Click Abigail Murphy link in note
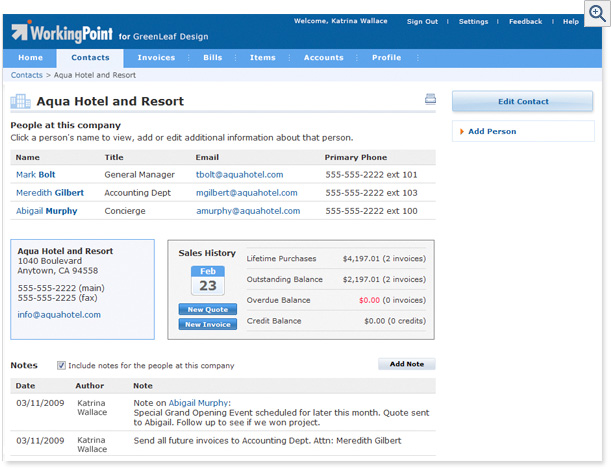Image resolution: width=611 pixels, height=469 pixels. [198, 403]
